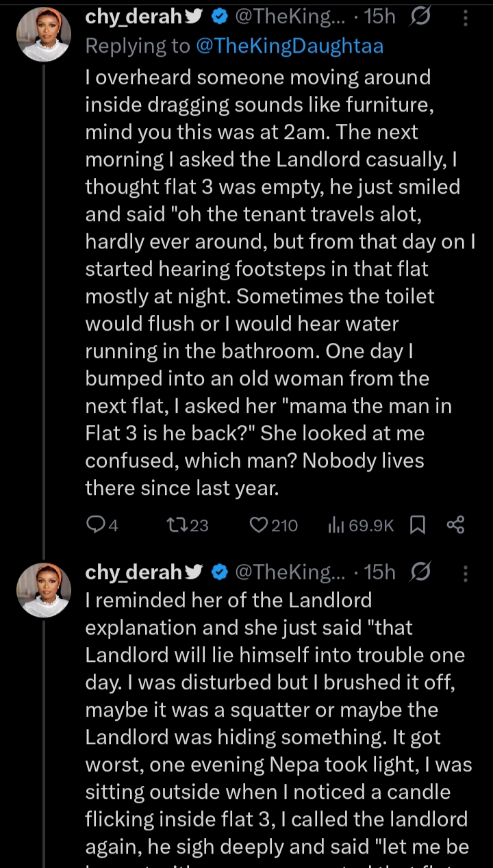Click the Grok icon on the second tweet
Screen dimensions: 493x868
(x=419, y=572)
